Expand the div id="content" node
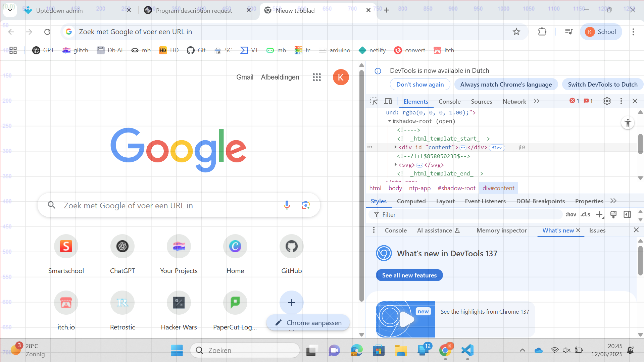This screenshot has height=362, width=644. pos(396,147)
